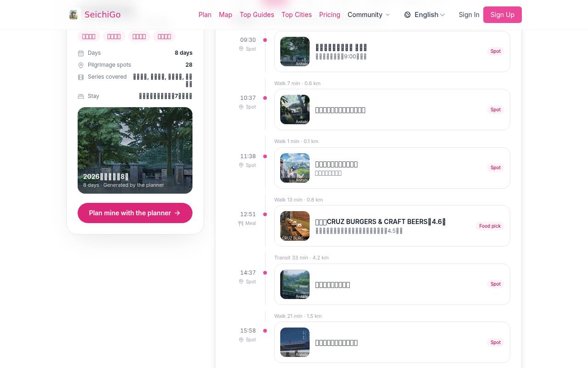Click the bed icon beside Stay

point(81,97)
